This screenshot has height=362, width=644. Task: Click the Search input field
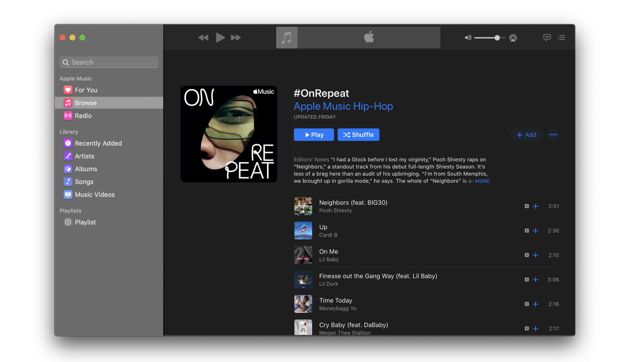point(109,62)
